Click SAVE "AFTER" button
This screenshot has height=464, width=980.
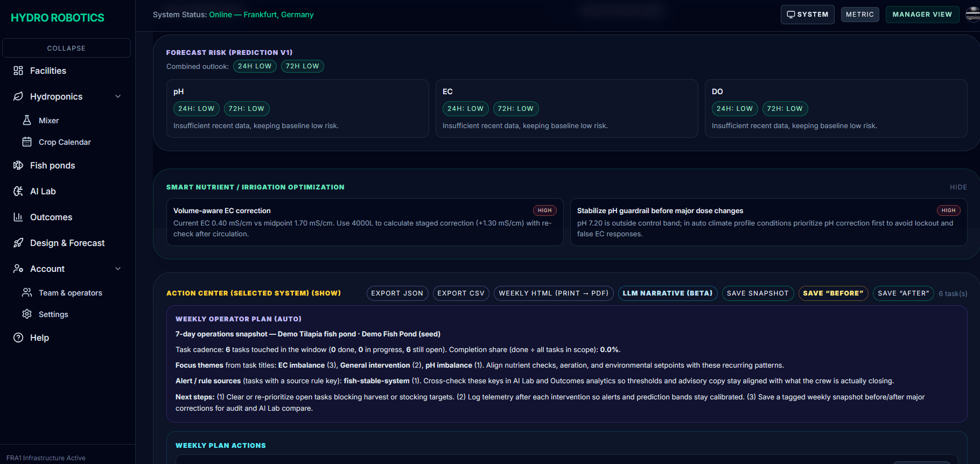[904, 293]
